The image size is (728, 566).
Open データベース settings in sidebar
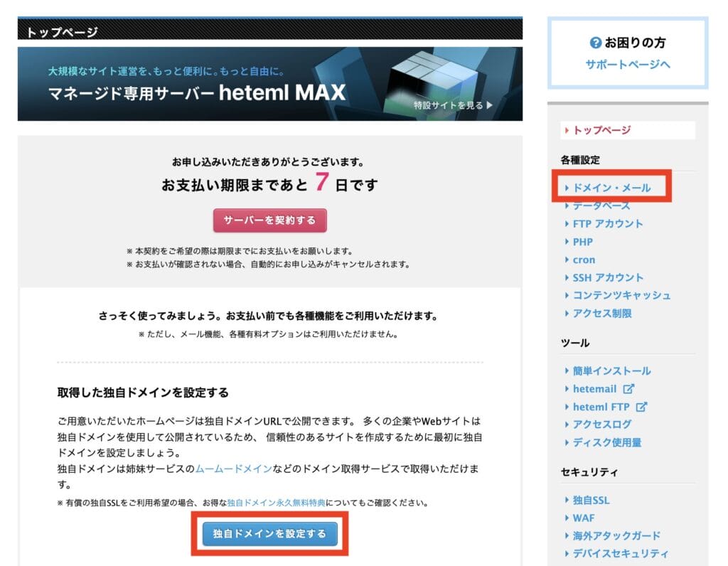point(601,205)
